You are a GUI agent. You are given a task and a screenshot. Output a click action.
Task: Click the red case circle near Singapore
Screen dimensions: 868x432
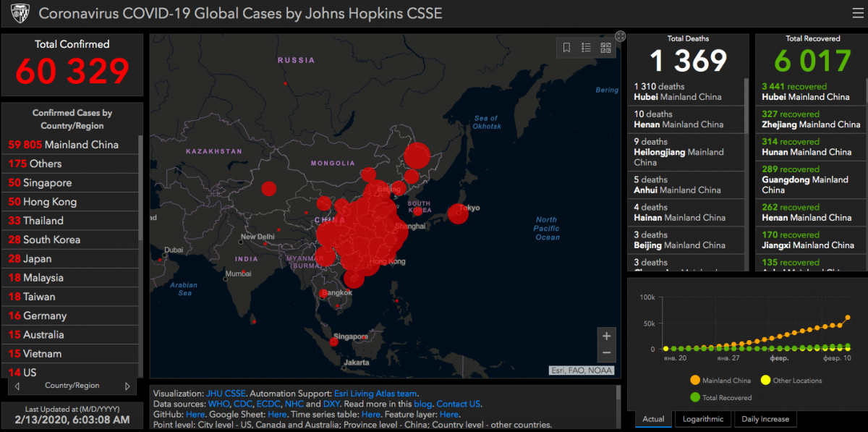point(333,342)
